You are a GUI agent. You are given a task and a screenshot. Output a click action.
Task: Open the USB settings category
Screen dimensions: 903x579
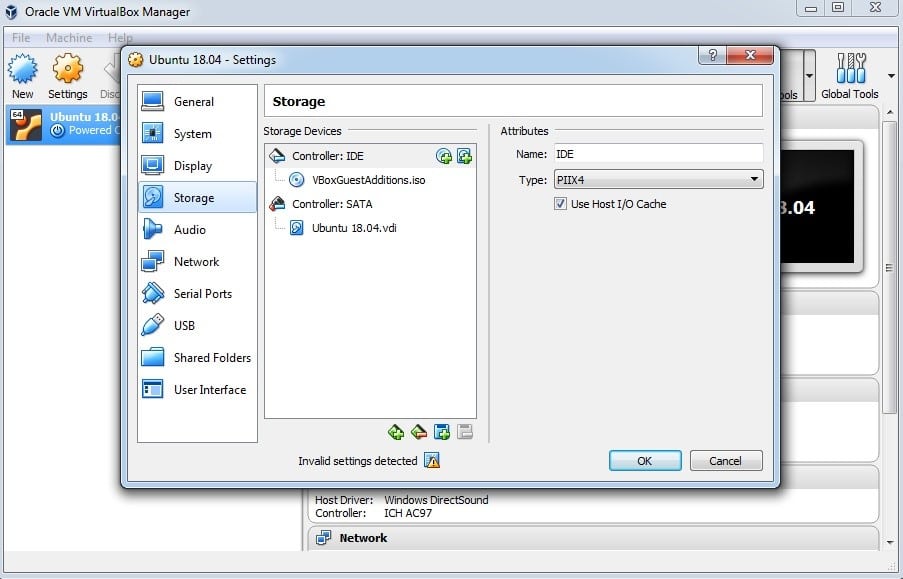pyautogui.click(x=197, y=326)
